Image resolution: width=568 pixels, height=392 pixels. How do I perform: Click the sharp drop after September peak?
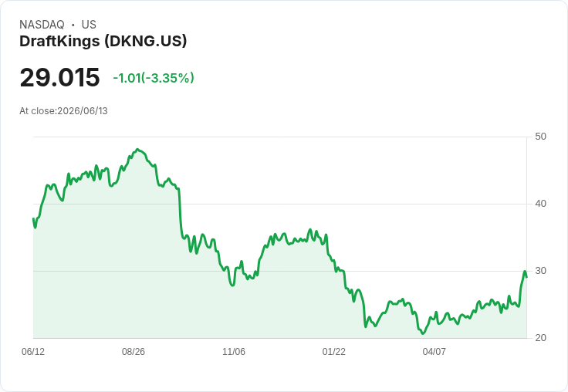point(181,214)
